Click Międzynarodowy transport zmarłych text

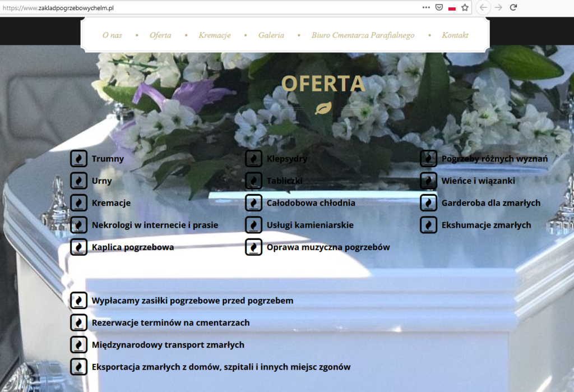tap(168, 345)
